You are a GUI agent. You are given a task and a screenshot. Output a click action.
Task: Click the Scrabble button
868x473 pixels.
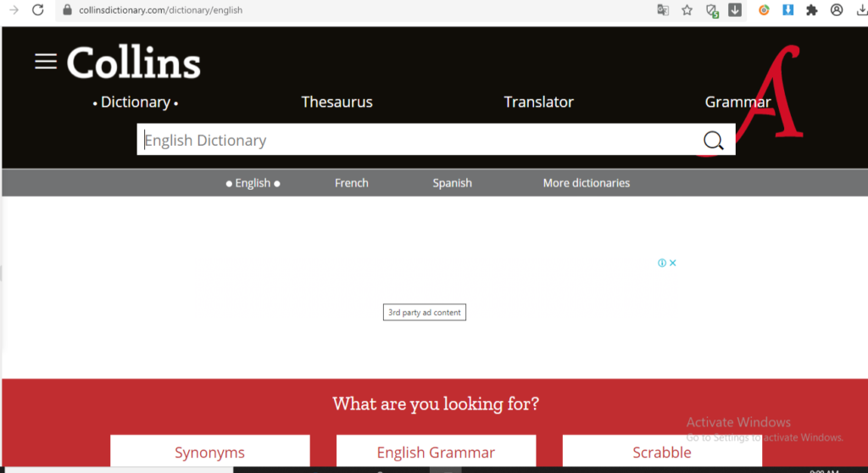(x=662, y=452)
